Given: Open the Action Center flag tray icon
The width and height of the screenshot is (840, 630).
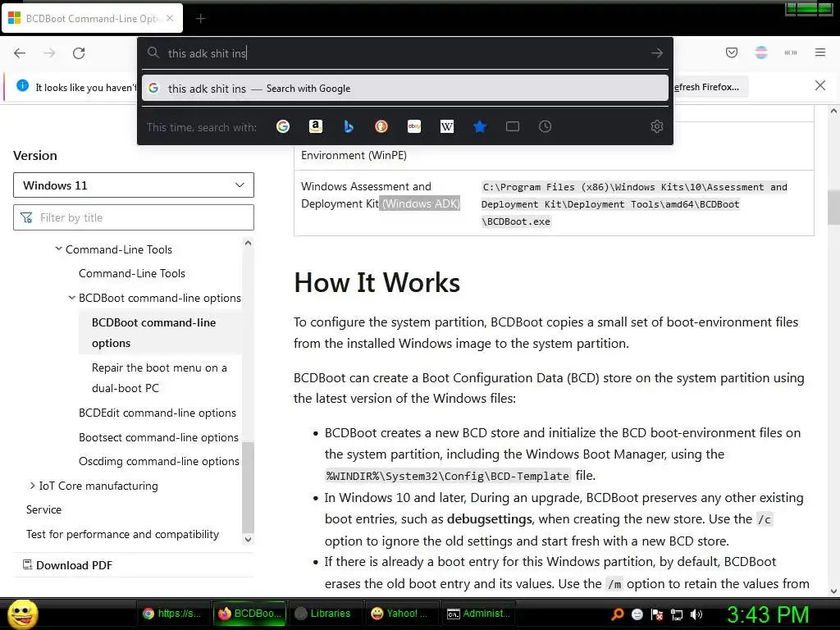Looking at the screenshot, I should coord(657,614).
